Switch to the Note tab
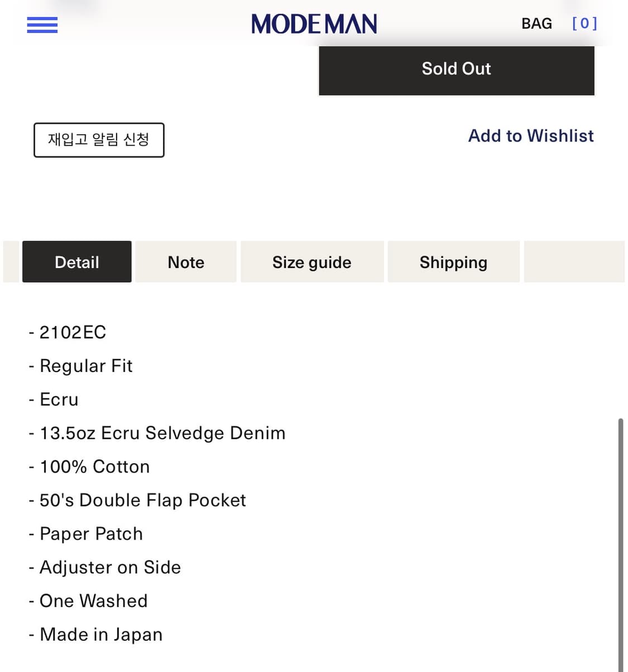628x672 pixels. coord(185,261)
